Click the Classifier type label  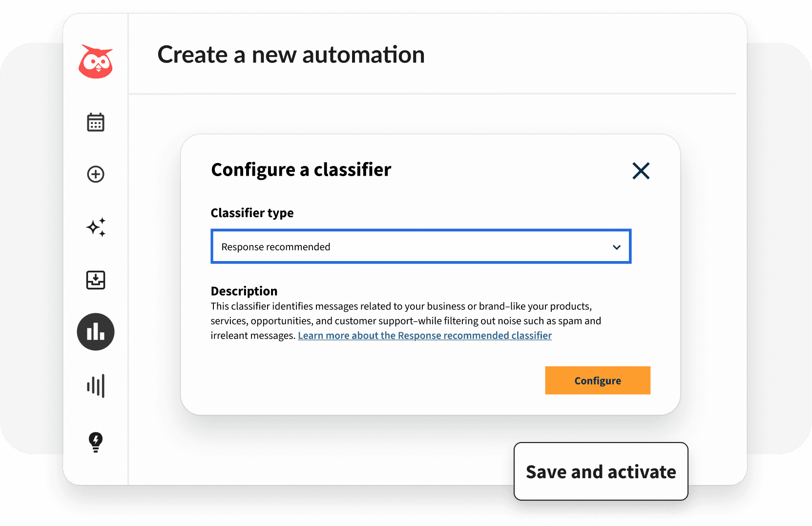[x=252, y=213]
